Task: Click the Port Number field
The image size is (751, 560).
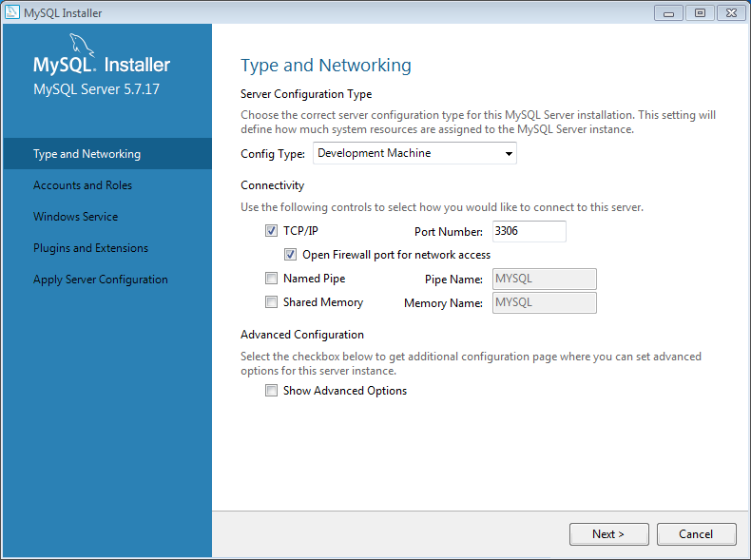Action: [x=528, y=231]
